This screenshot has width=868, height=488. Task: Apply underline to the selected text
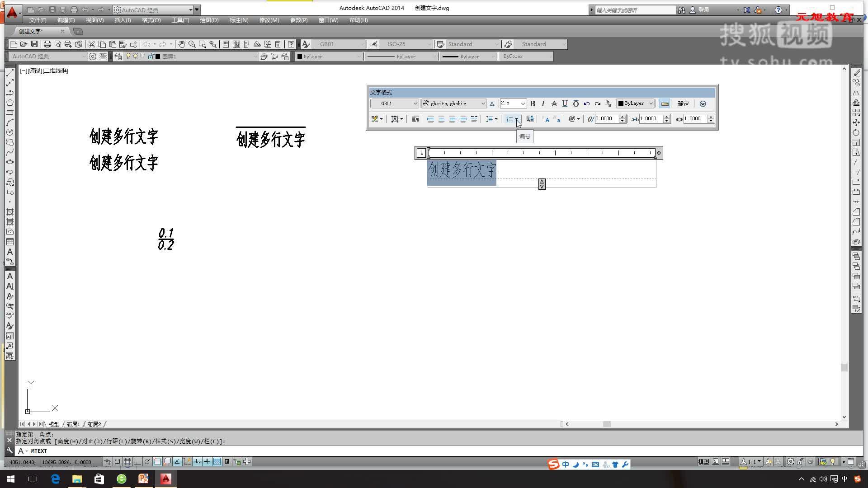(x=565, y=103)
